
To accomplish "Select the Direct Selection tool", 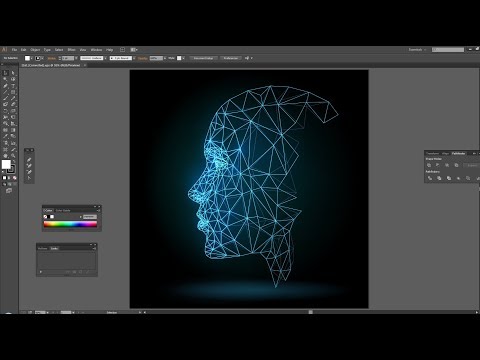I will 13,73.
